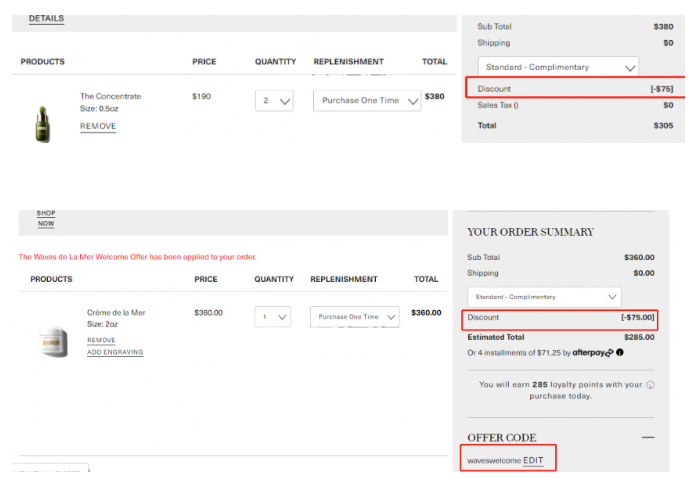Viewport: 692px width, 478px height.
Task: Click the Sales Tax label
Action: click(498, 105)
